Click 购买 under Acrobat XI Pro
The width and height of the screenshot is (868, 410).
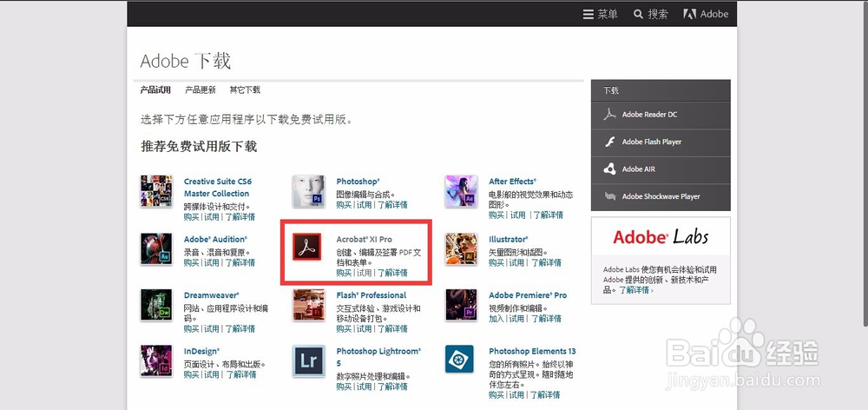344,273
